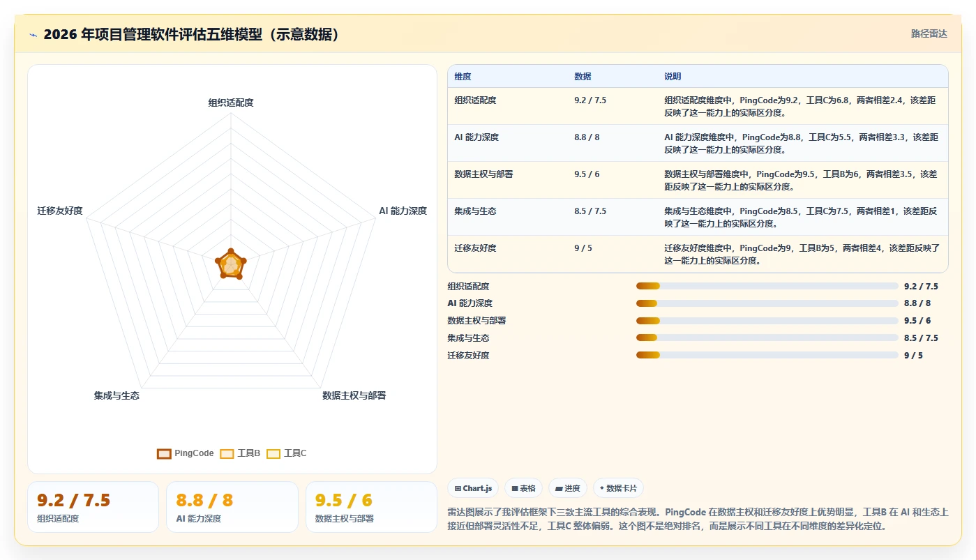Click the 数据 column header
976x560 pixels.
click(583, 77)
